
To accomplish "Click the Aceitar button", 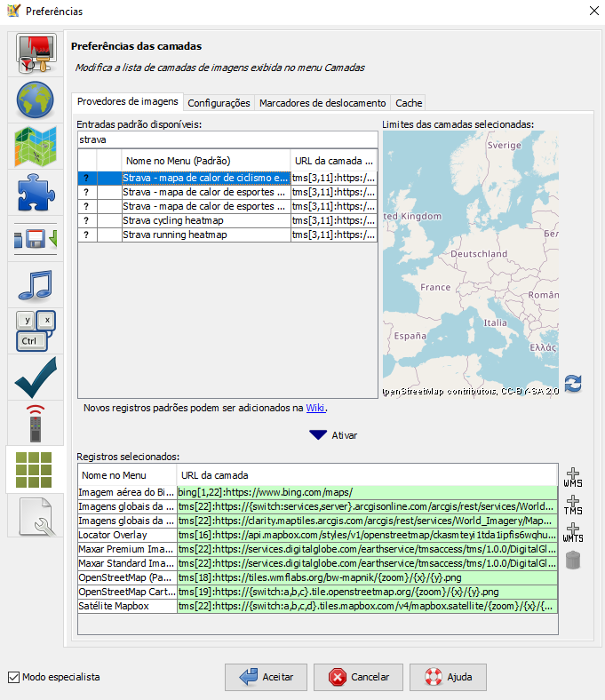I will 266,677.
